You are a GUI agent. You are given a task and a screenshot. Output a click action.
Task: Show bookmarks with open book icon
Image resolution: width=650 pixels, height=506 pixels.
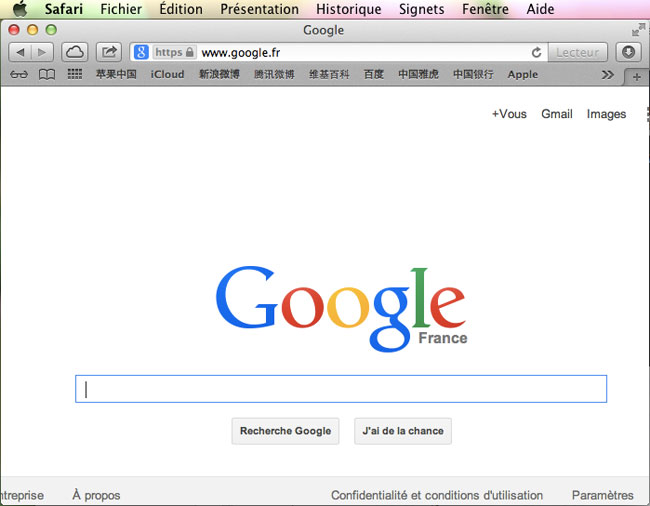click(x=47, y=75)
